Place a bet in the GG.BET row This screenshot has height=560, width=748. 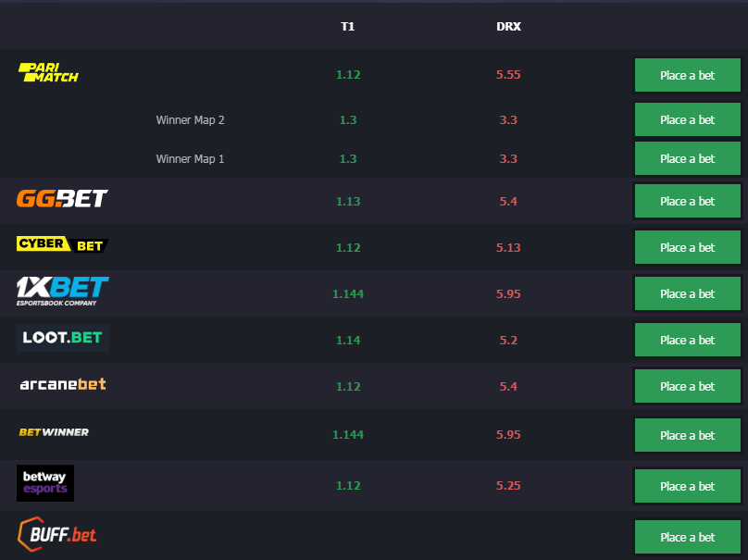coord(688,201)
